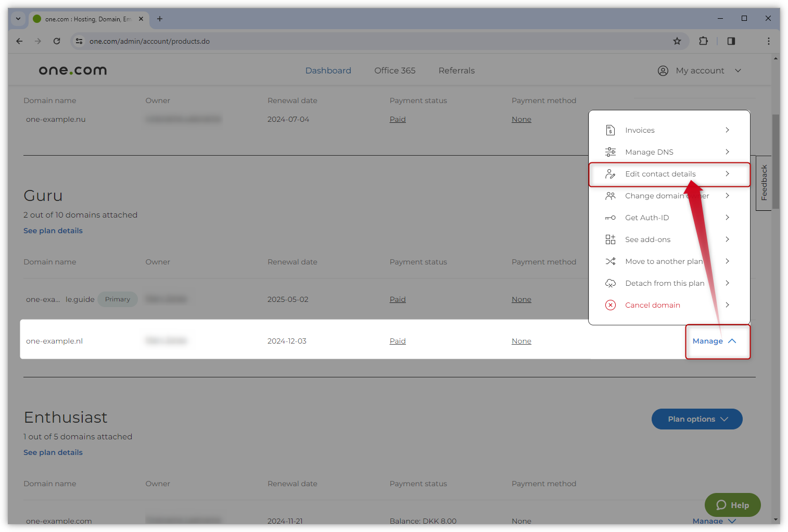This screenshot has width=788, height=532.
Task: Click the Get Auth-ID key icon
Action: 610,218
